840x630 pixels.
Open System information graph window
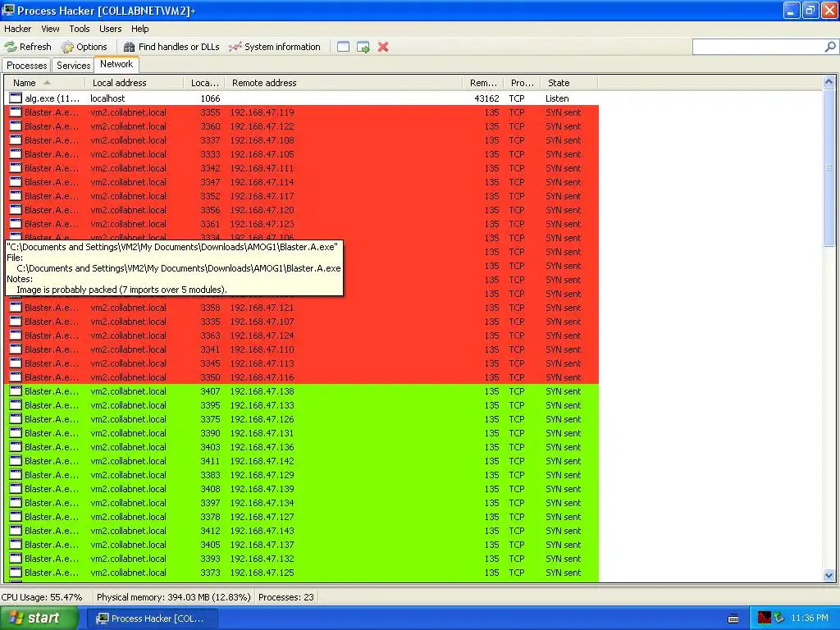pyautogui.click(x=274, y=47)
